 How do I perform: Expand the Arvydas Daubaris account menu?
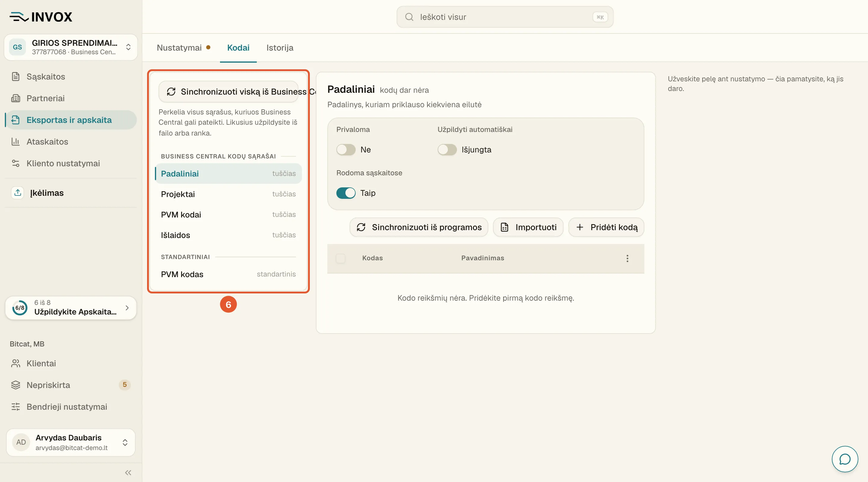coord(71,442)
